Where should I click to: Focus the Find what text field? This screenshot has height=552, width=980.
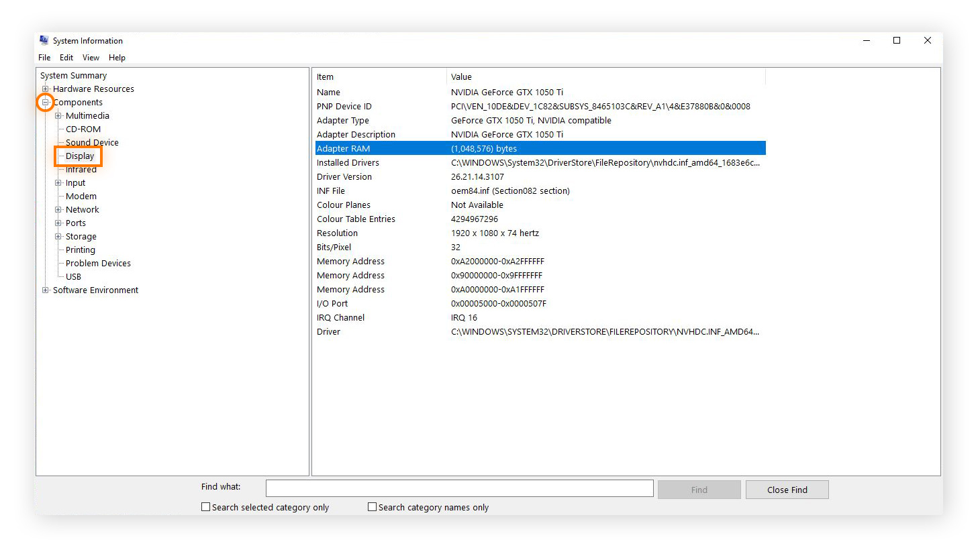point(460,488)
